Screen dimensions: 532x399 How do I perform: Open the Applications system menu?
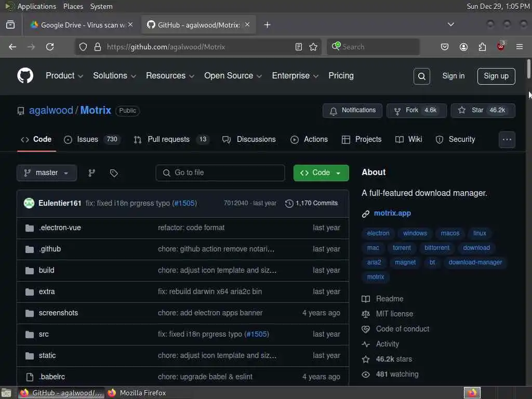pyautogui.click(x=37, y=6)
